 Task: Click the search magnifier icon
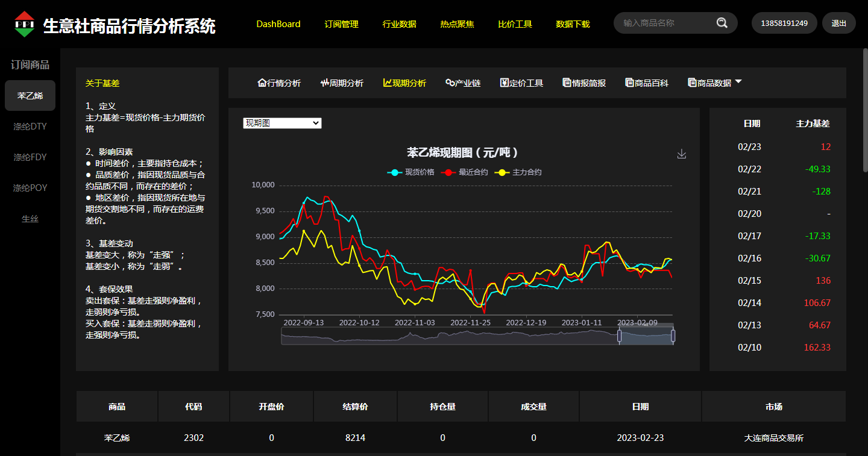click(x=722, y=23)
